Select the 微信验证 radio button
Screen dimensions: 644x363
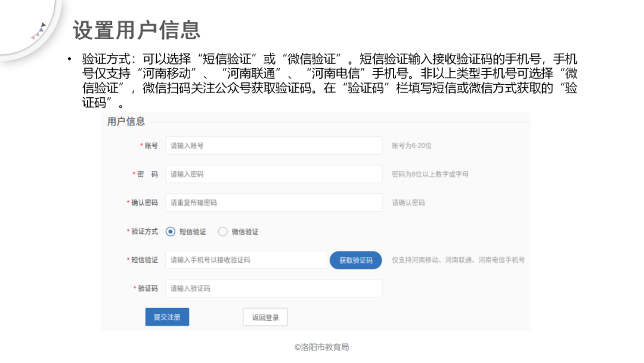(223, 231)
